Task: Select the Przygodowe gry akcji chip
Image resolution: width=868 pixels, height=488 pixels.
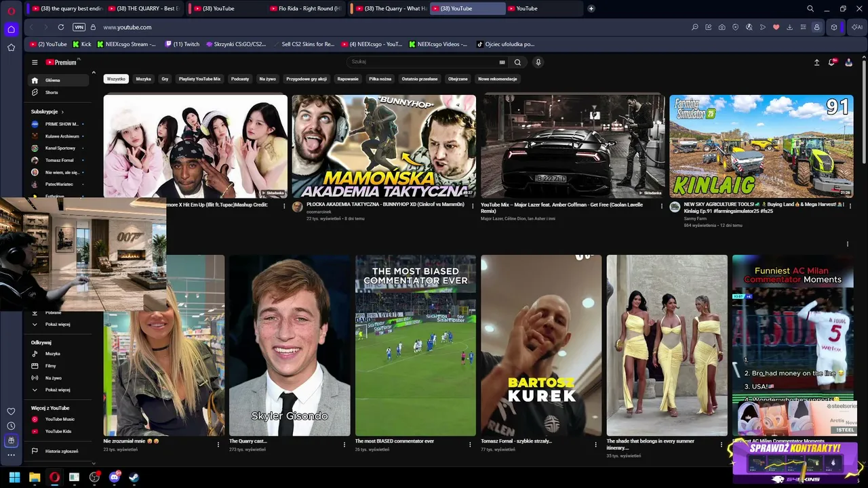Action: 307,79
